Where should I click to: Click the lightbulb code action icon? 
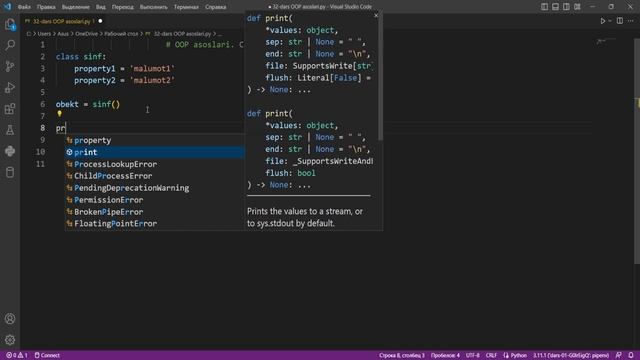[60, 114]
